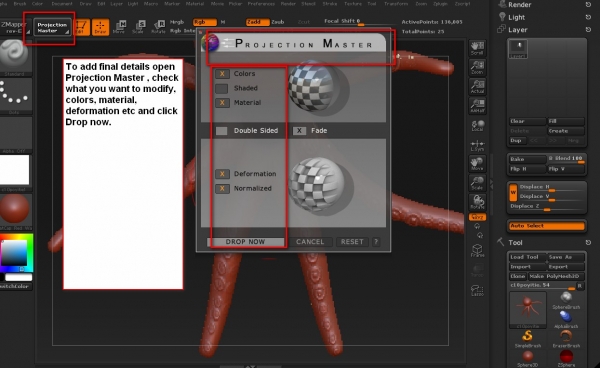The width and height of the screenshot is (600, 368).
Task: Toggle the orange XYZ rotation button
Action: (477, 217)
